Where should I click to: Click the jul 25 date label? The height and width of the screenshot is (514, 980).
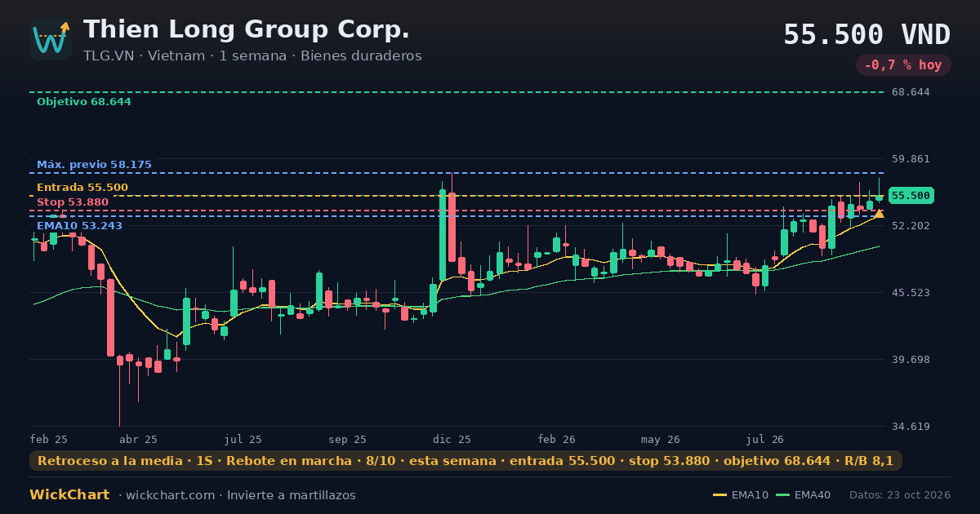tap(243, 440)
